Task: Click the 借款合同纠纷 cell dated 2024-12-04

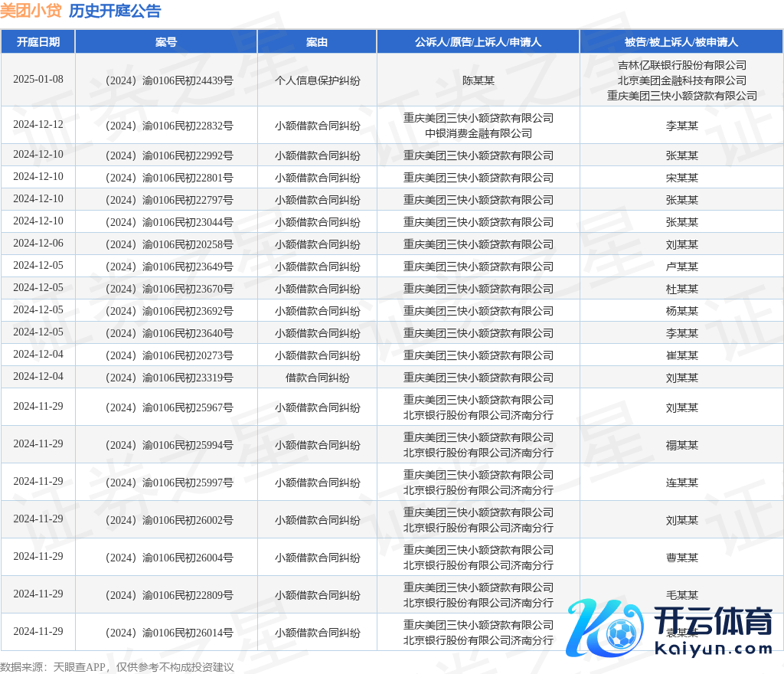Action: [x=317, y=378]
